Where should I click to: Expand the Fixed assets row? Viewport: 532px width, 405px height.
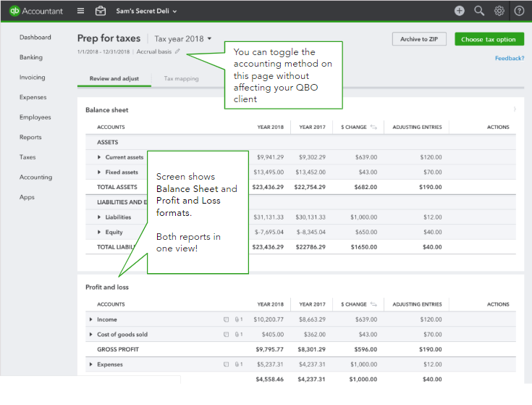(99, 172)
